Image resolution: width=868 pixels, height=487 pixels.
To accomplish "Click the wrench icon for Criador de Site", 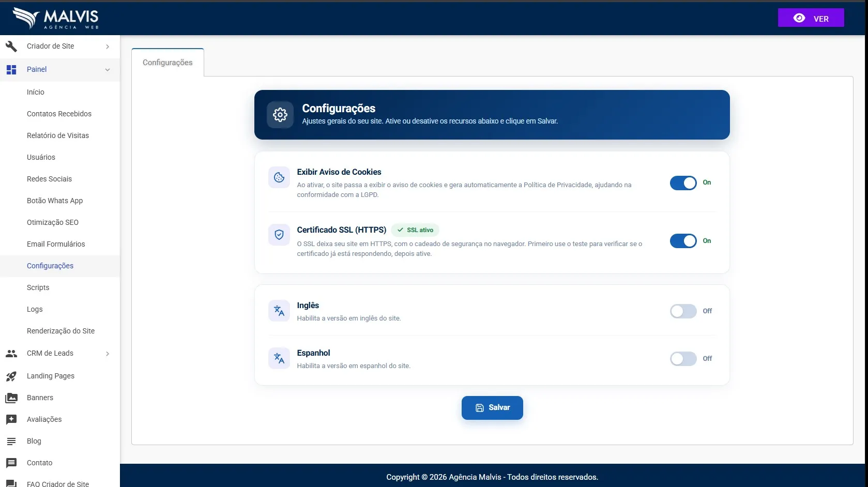I will [x=11, y=46].
